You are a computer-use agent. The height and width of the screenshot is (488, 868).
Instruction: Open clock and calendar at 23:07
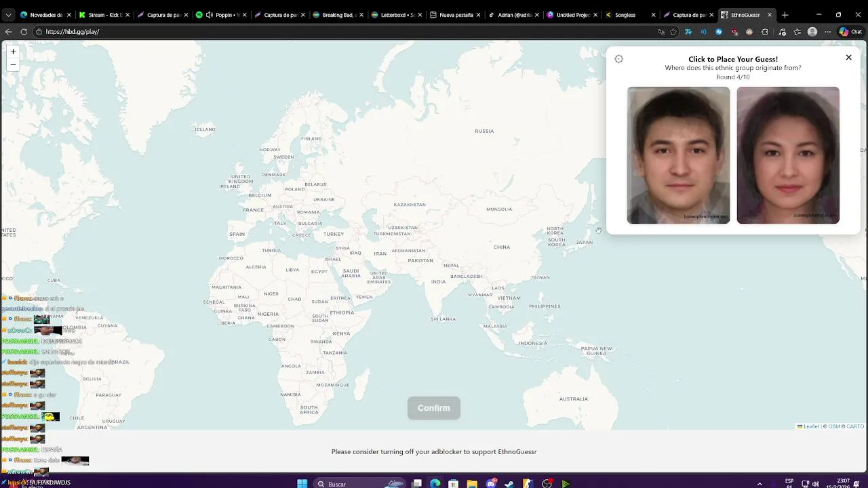tap(838, 483)
